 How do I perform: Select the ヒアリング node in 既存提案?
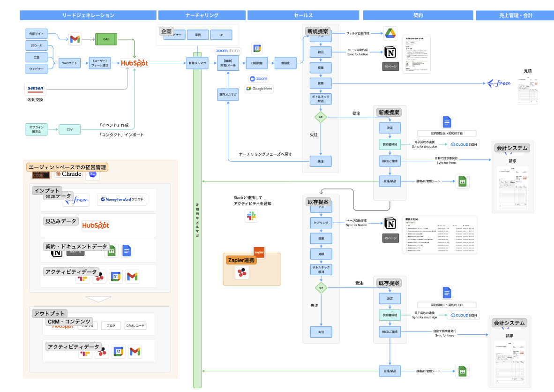(x=321, y=223)
